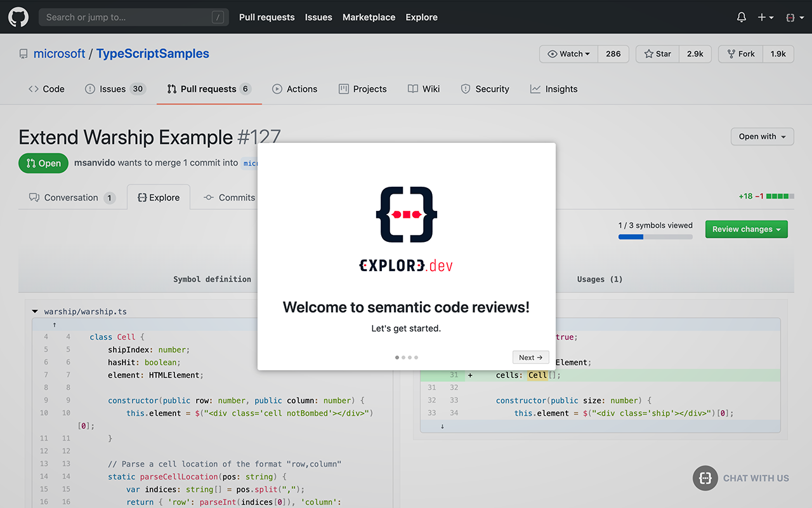Open the 1.9k forks count

[x=778, y=54]
